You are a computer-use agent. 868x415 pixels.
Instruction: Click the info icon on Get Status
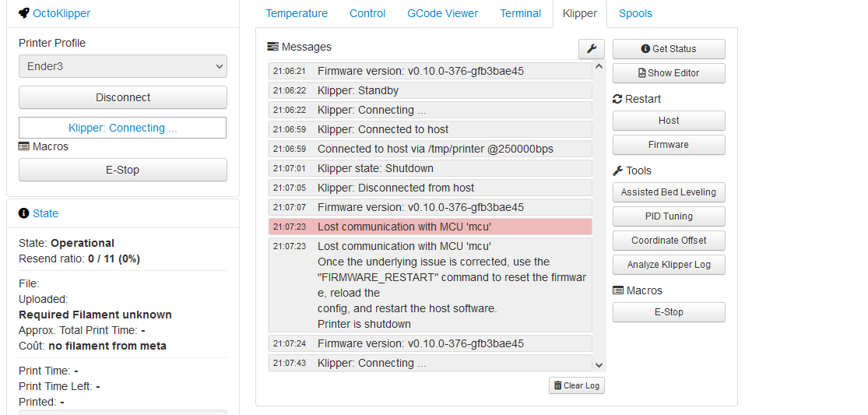pyautogui.click(x=645, y=49)
